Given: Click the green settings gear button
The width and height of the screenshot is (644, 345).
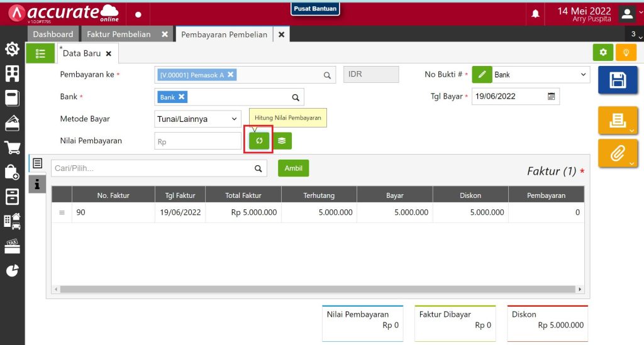Looking at the screenshot, I should click(x=603, y=53).
